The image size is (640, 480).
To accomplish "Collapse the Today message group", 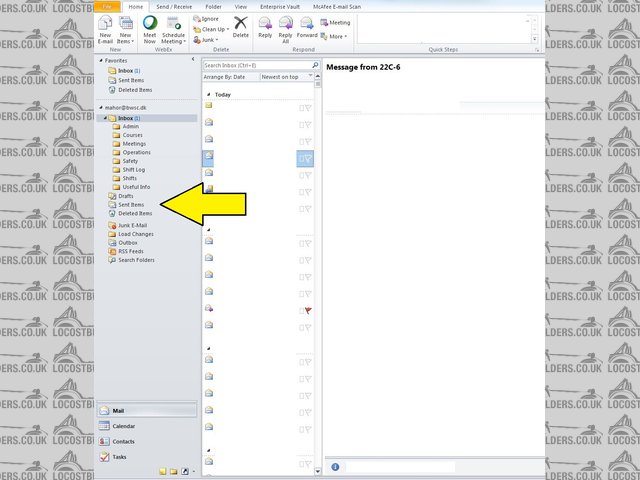I will (x=208, y=94).
